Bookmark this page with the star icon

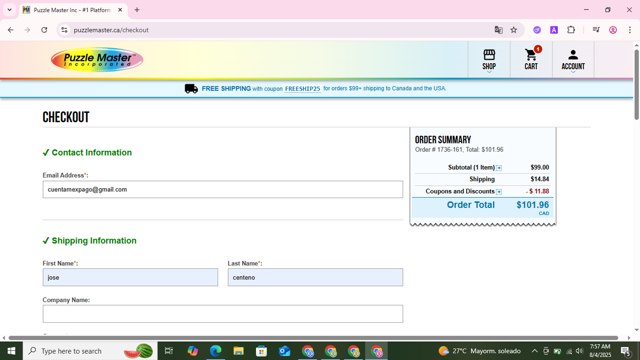513,30
